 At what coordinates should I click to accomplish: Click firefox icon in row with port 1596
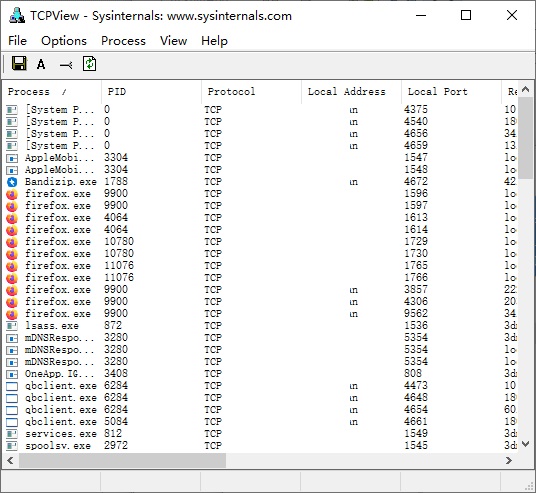coord(12,194)
